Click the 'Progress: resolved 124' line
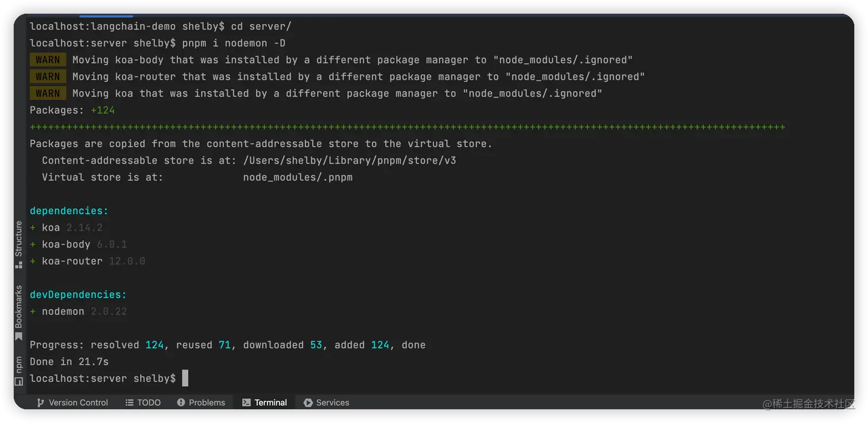 point(227,345)
